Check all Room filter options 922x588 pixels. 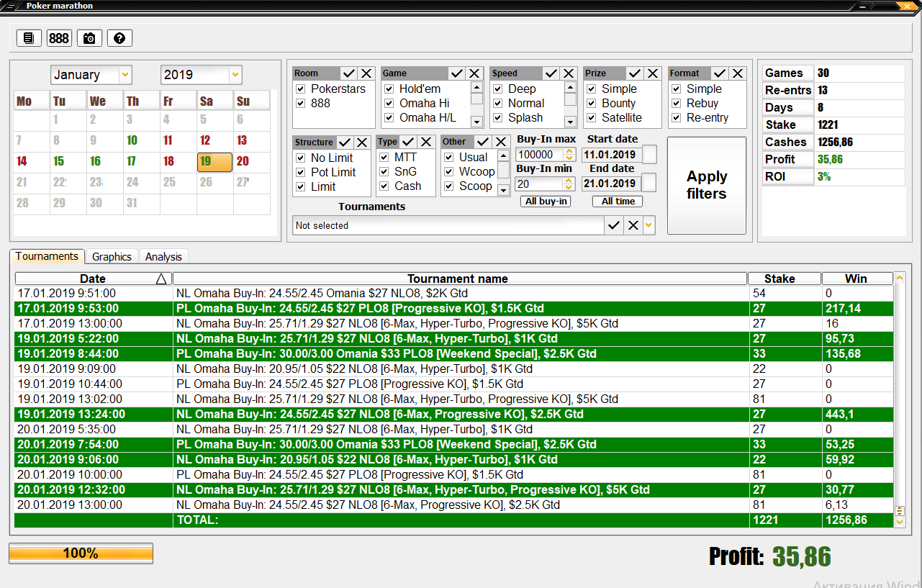tap(349, 73)
